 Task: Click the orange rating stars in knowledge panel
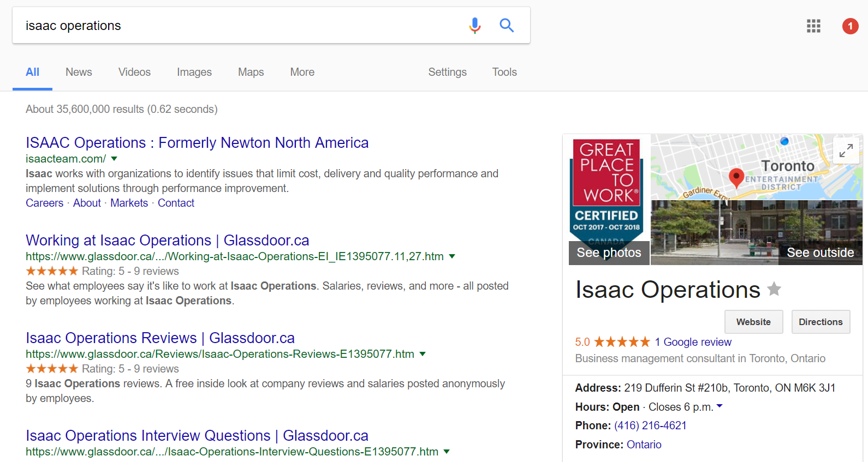coord(622,342)
